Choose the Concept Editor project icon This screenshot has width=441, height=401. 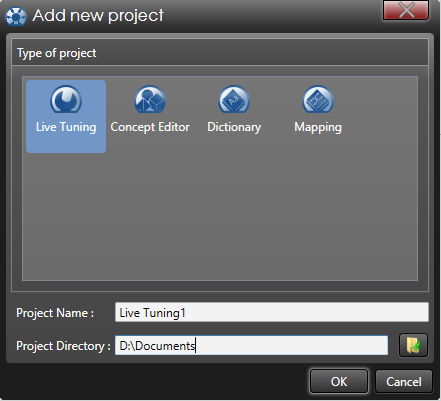(x=150, y=99)
